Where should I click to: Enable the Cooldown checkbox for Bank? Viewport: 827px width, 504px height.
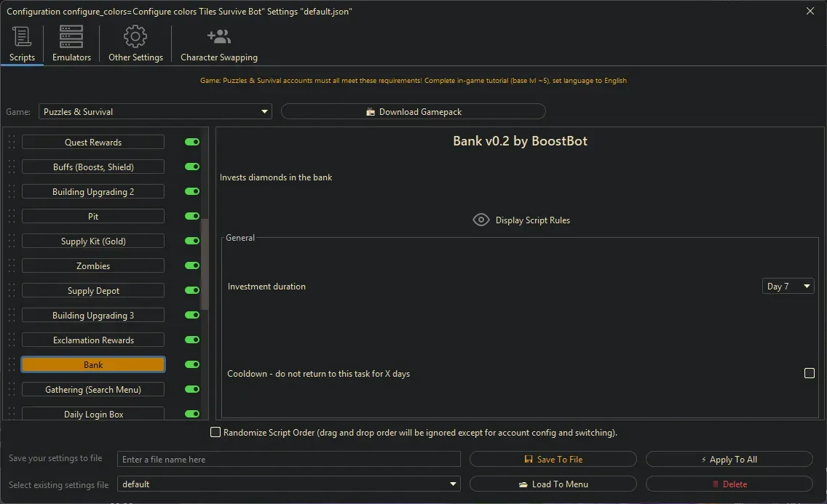click(x=809, y=373)
